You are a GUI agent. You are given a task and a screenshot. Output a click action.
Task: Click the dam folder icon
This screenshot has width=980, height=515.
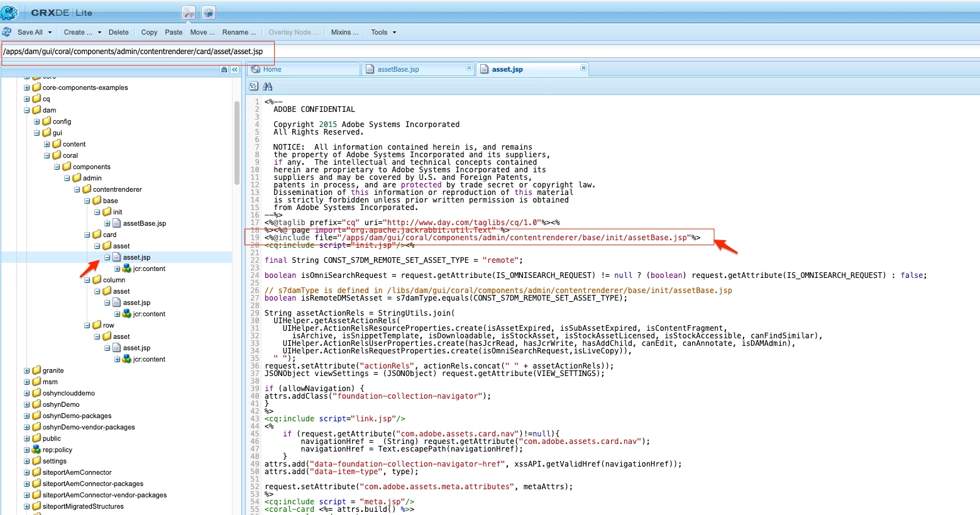point(36,110)
